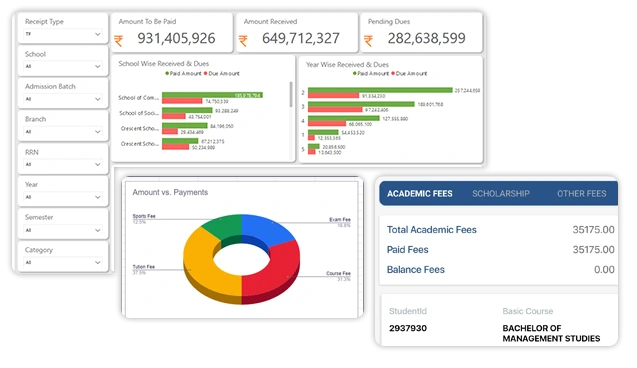The image size is (637, 368).
Task: Click the Exam Fee label
Action: 340,220
